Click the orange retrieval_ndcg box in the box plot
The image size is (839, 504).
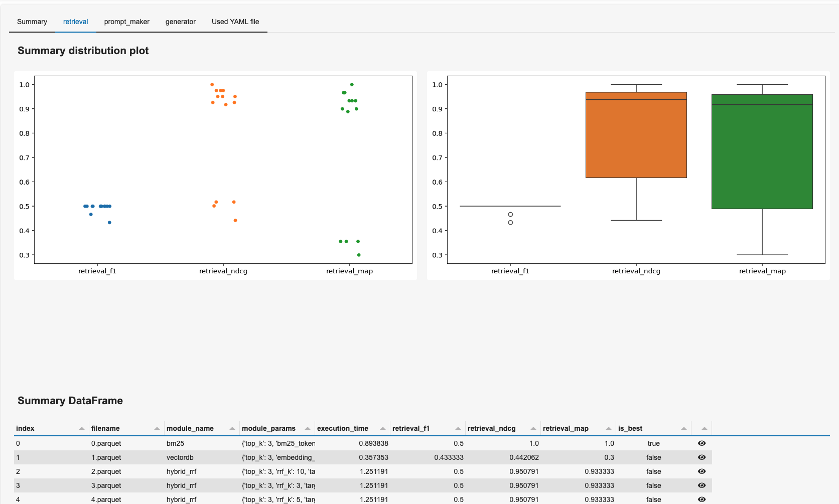(x=636, y=135)
